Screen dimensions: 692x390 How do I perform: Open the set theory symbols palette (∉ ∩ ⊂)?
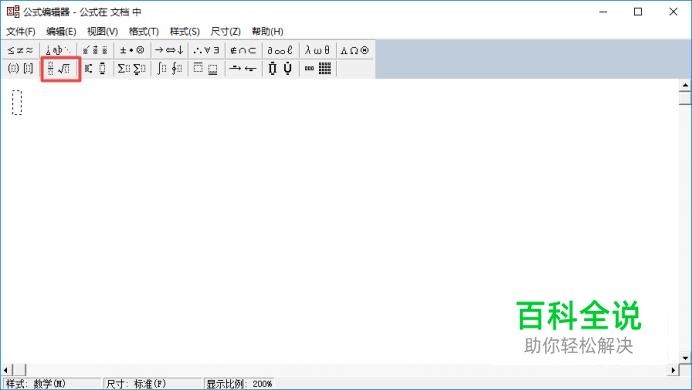pyautogui.click(x=244, y=50)
